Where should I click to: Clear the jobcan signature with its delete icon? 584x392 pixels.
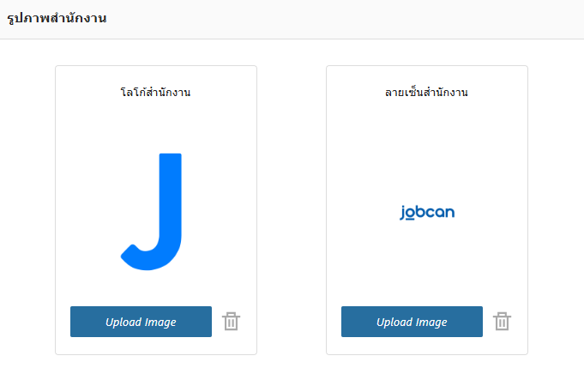click(x=503, y=322)
